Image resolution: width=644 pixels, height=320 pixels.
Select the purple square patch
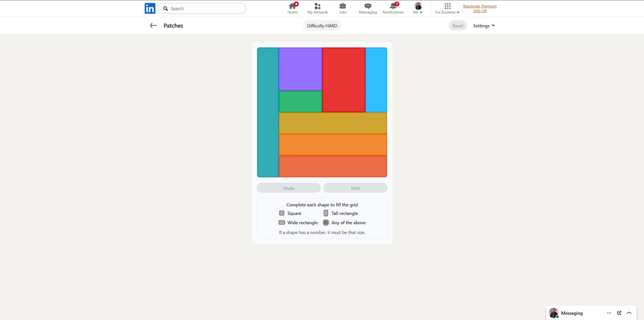pyautogui.click(x=300, y=69)
